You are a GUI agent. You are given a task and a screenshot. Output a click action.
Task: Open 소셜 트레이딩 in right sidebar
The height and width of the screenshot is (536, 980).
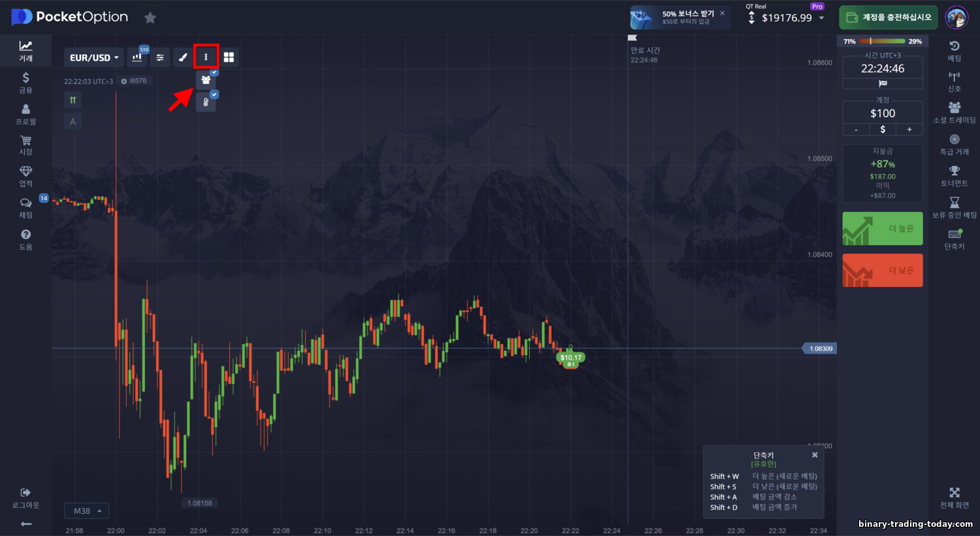pyautogui.click(x=955, y=112)
